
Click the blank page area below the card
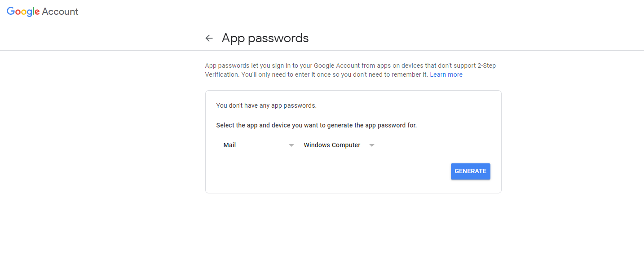[353, 224]
